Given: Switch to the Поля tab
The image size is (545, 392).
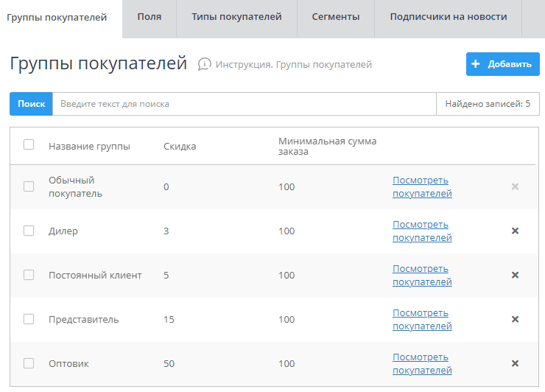Looking at the screenshot, I should (x=150, y=17).
